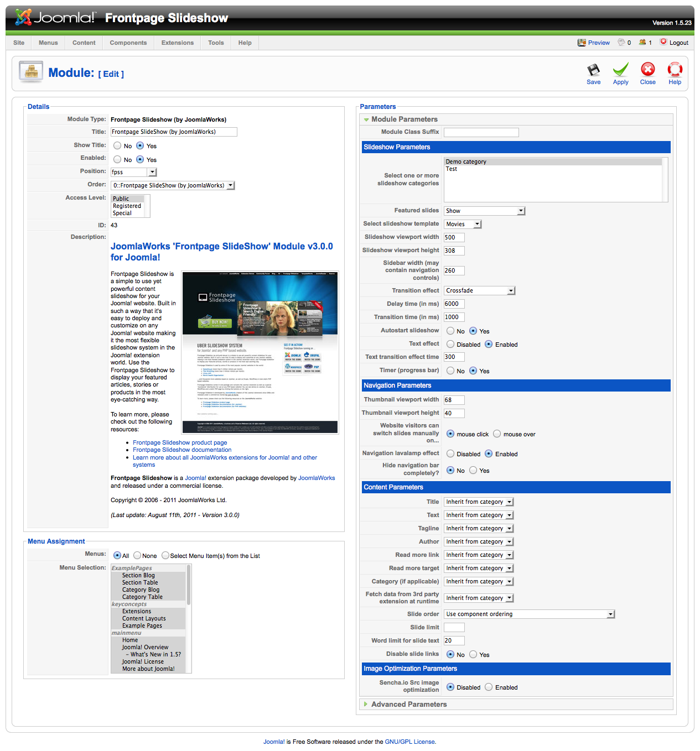700x751 pixels.
Task: Expand the Advanced Parameters section
Action: pyautogui.click(x=409, y=705)
